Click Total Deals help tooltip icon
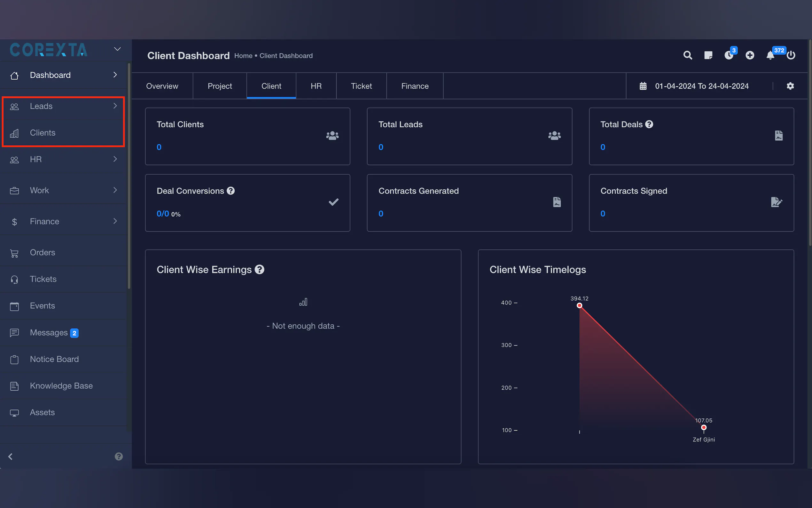Image resolution: width=812 pixels, height=508 pixels. [649, 124]
